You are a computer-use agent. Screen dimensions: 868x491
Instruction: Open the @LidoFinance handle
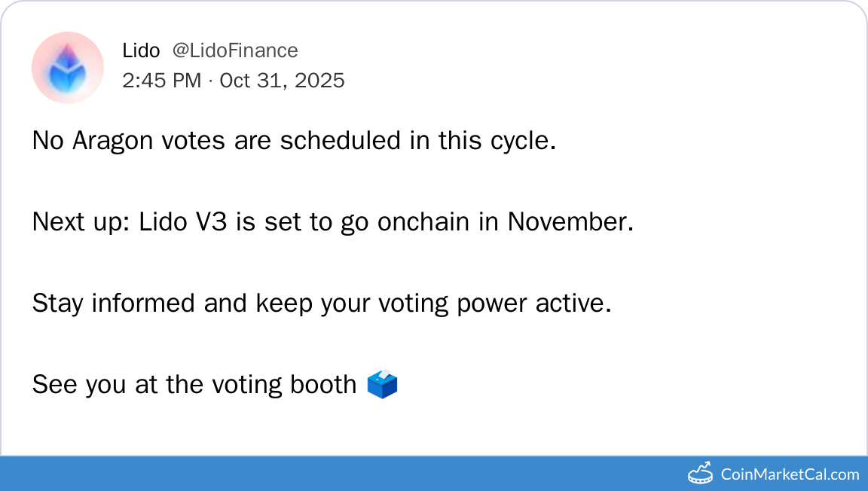(x=235, y=50)
